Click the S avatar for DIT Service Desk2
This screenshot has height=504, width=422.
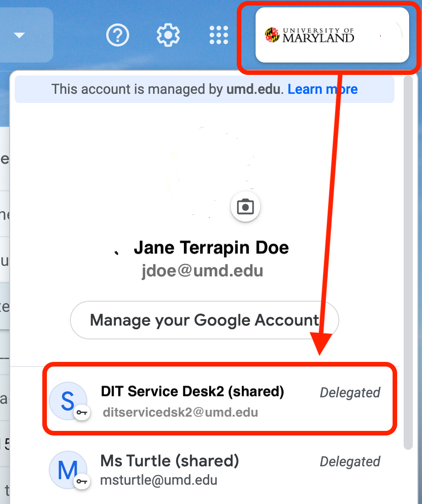click(x=68, y=401)
